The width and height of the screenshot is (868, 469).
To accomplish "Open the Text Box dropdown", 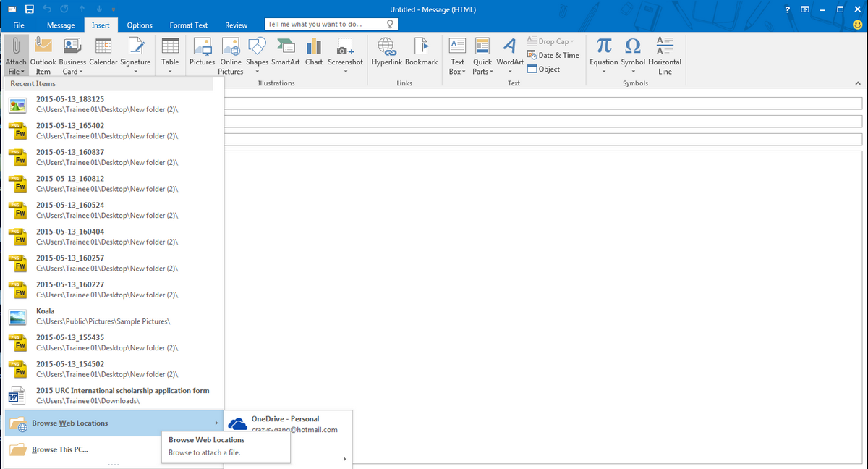I will [457, 56].
